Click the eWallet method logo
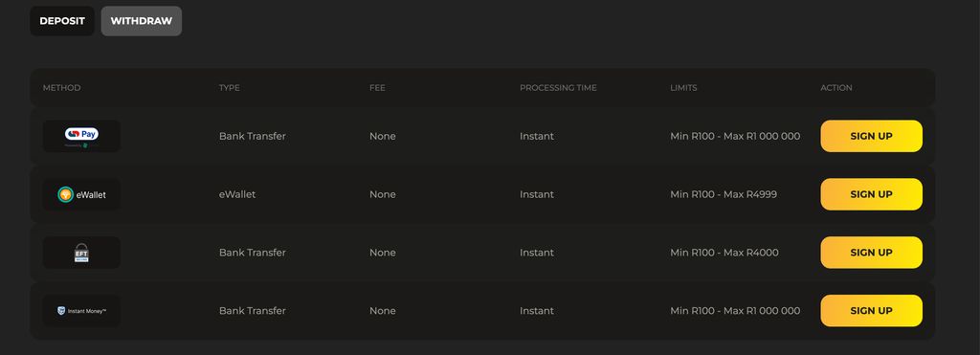The image size is (980, 355). coord(82,194)
